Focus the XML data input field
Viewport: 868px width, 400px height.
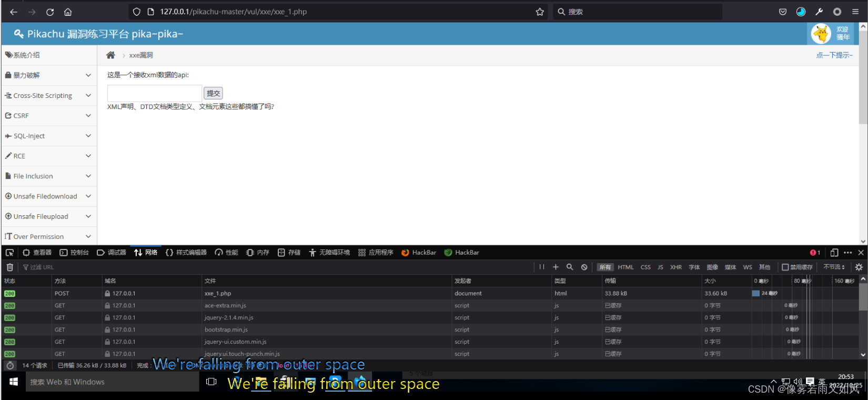point(155,93)
